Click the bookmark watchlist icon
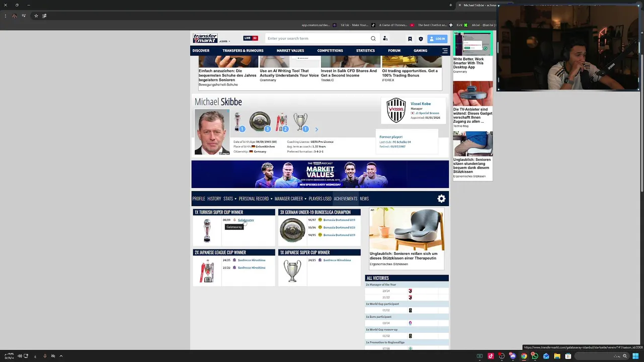 (x=410, y=39)
